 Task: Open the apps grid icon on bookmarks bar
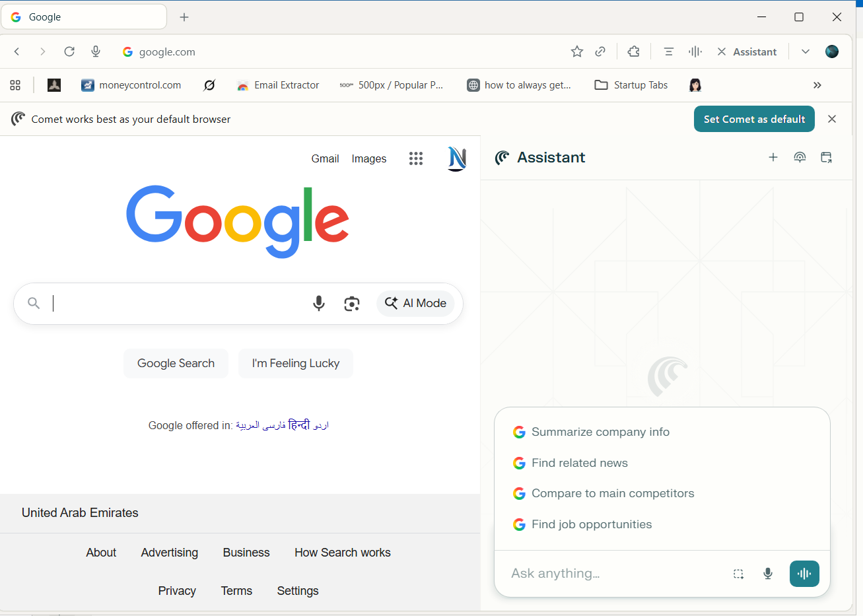(15, 85)
